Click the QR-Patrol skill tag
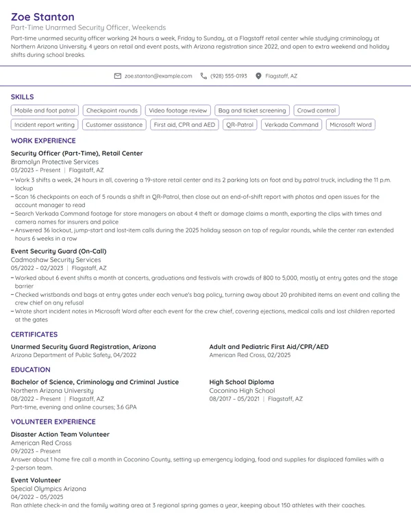Viewport: 411px width, 532px height. [240, 125]
